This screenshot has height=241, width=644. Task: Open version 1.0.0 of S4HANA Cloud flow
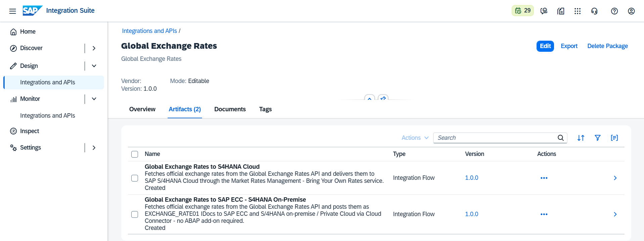(471, 178)
